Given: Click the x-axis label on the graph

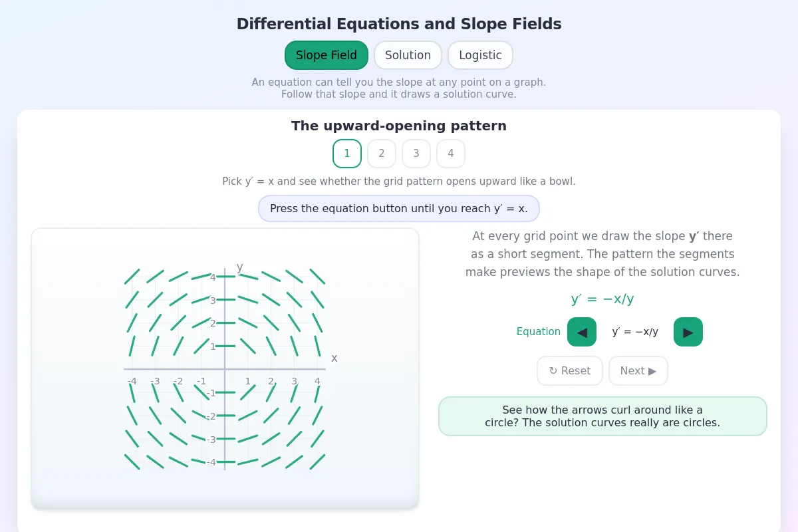Looking at the screenshot, I should point(334,358).
